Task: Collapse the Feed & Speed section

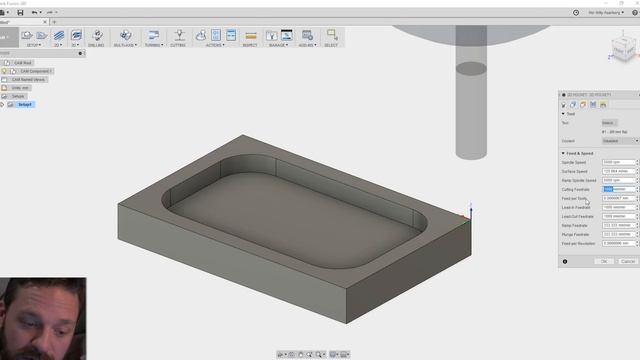Action: pyautogui.click(x=563, y=153)
